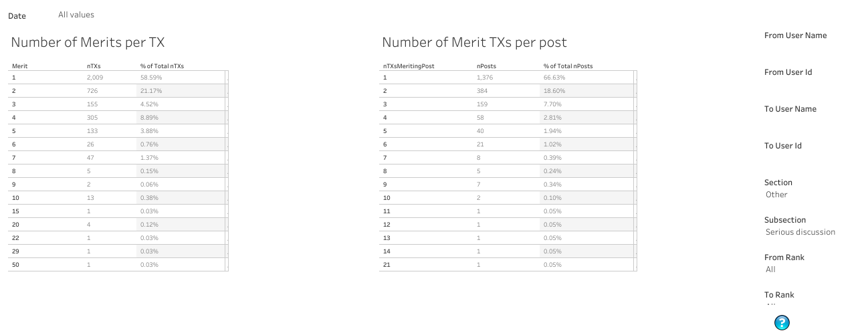Select the 1,376 nPosts cell
The image size is (868, 335).
485,78
